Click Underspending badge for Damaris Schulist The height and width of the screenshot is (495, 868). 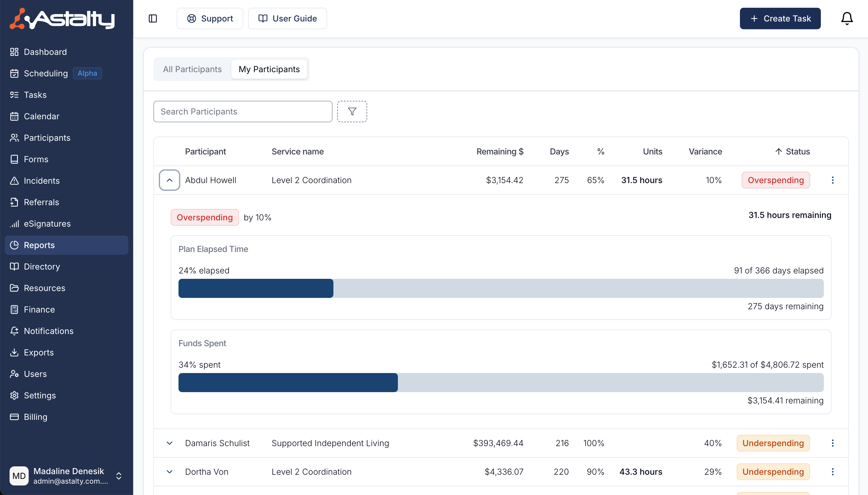click(773, 443)
